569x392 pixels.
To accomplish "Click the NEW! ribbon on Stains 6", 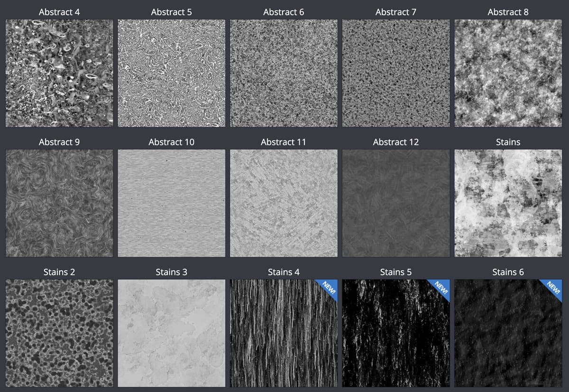I will (x=553, y=288).
